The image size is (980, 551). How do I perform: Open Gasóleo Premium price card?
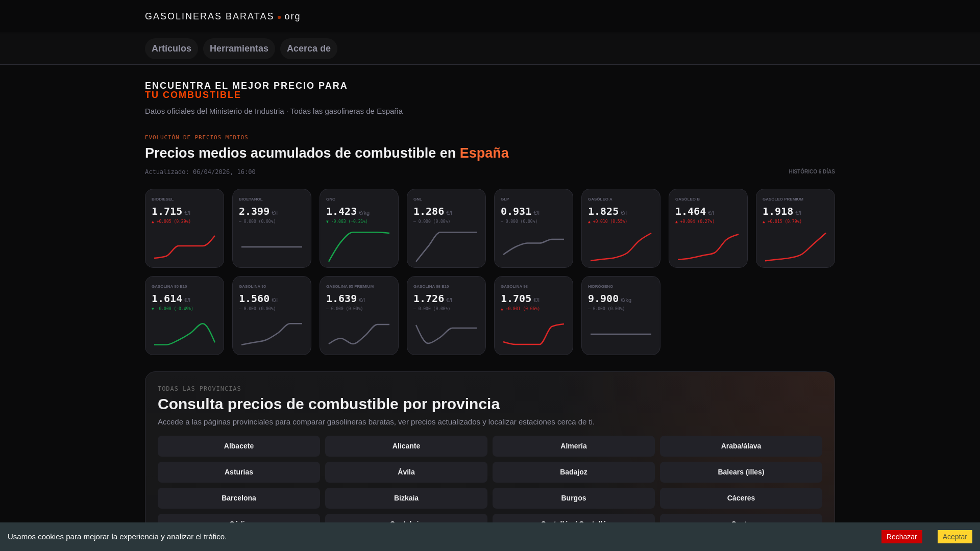tap(795, 228)
